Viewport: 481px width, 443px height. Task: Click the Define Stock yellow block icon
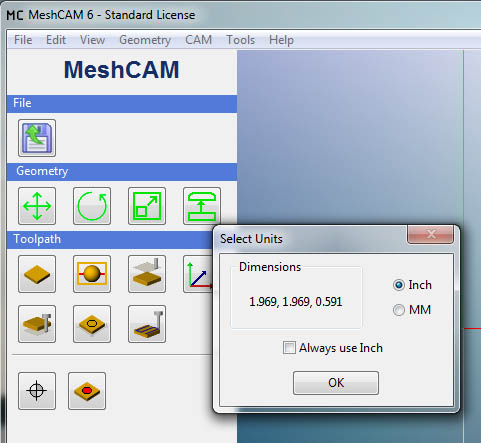[x=37, y=274]
